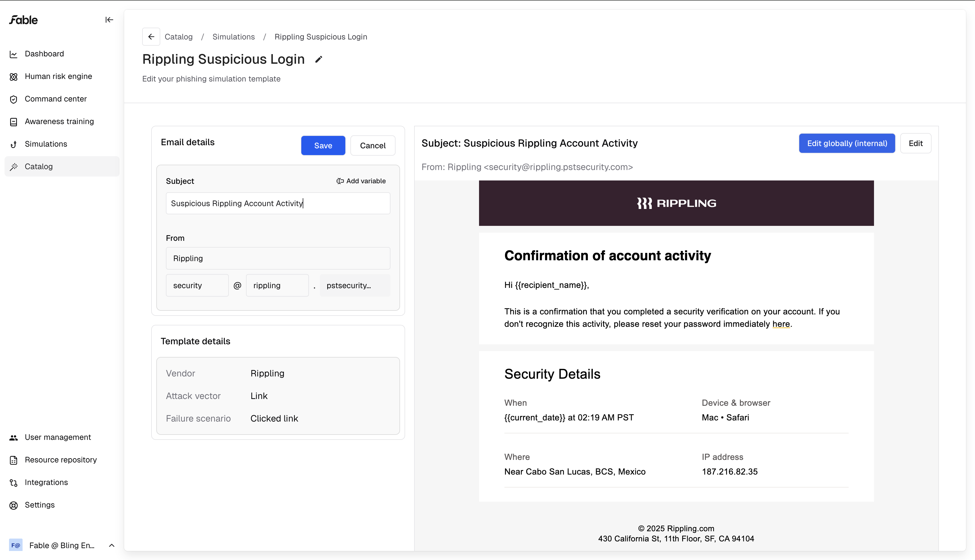The image size is (975, 560).
Task: Click 'Subject: Suspicious Rippling Account Activity' title
Action: [x=530, y=143]
